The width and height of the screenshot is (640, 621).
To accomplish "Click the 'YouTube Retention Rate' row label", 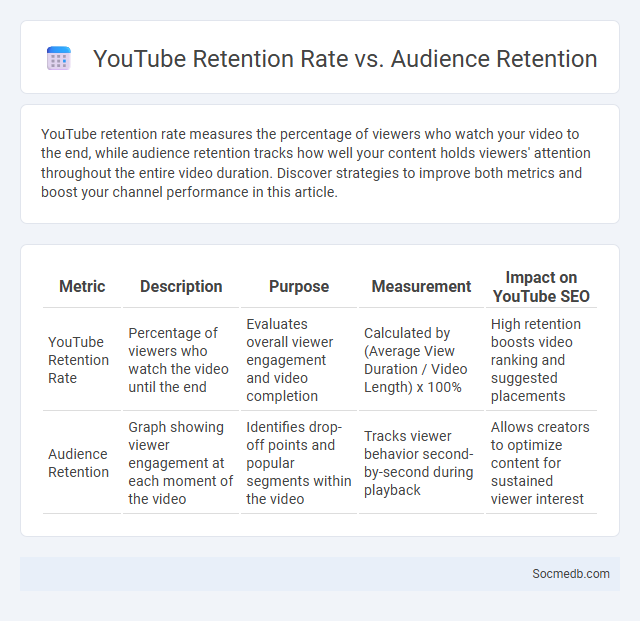I will click(78, 360).
